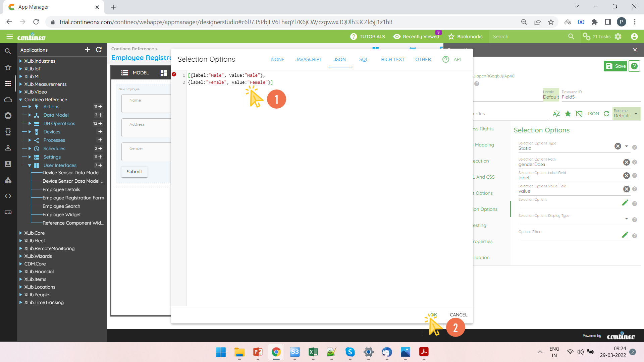Click pencil edit icon for Selection Options
The width and height of the screenshot is (644, 362).
pos(625,202)
